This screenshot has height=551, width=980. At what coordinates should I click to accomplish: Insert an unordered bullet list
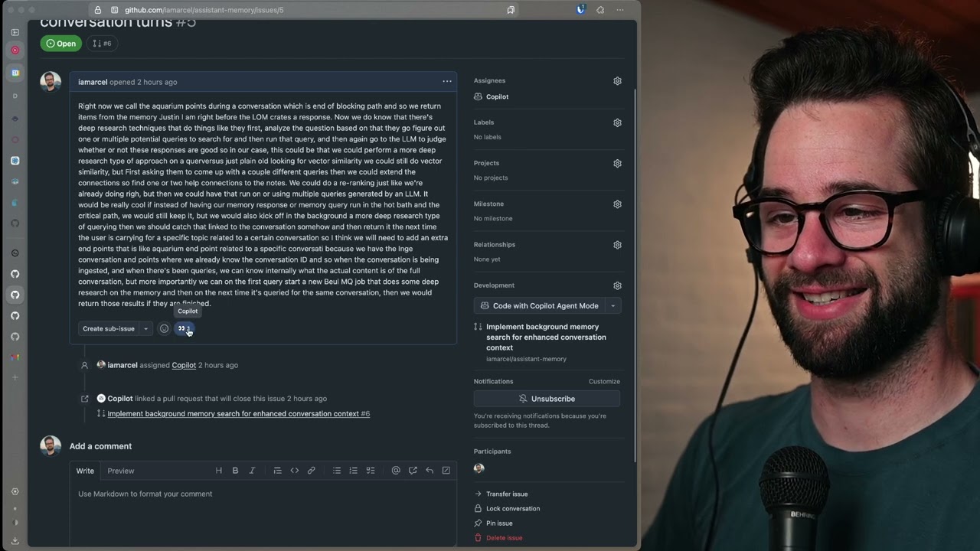click(x=336, y=471)
